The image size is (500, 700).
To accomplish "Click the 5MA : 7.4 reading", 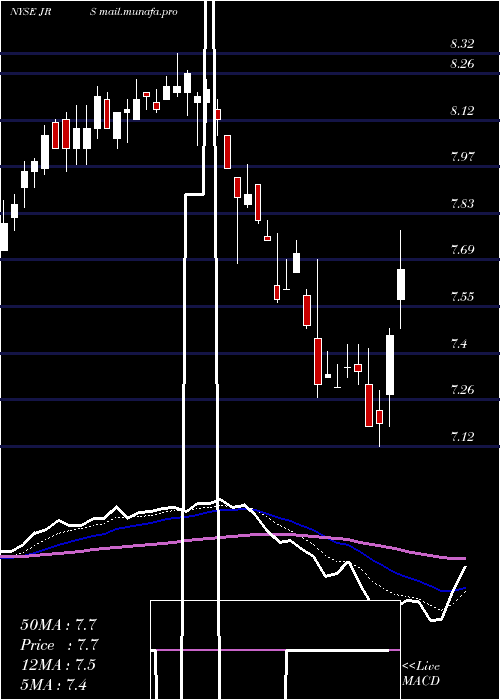I will [54, 684].
